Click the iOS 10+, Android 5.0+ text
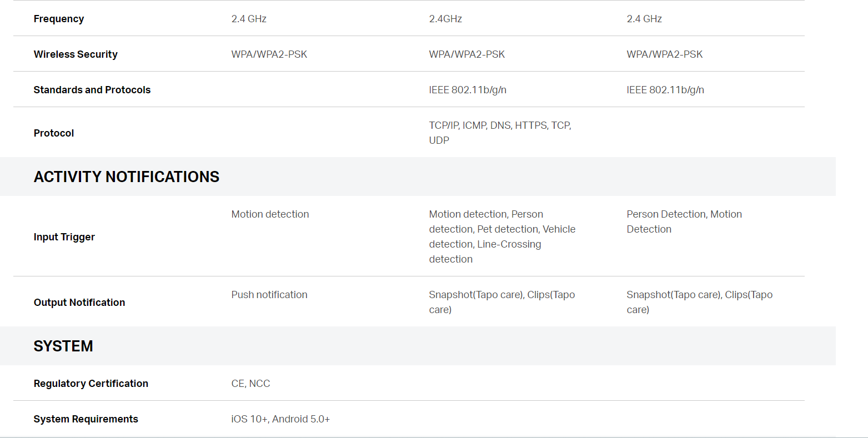868x438 pixels. click(281, 419)
